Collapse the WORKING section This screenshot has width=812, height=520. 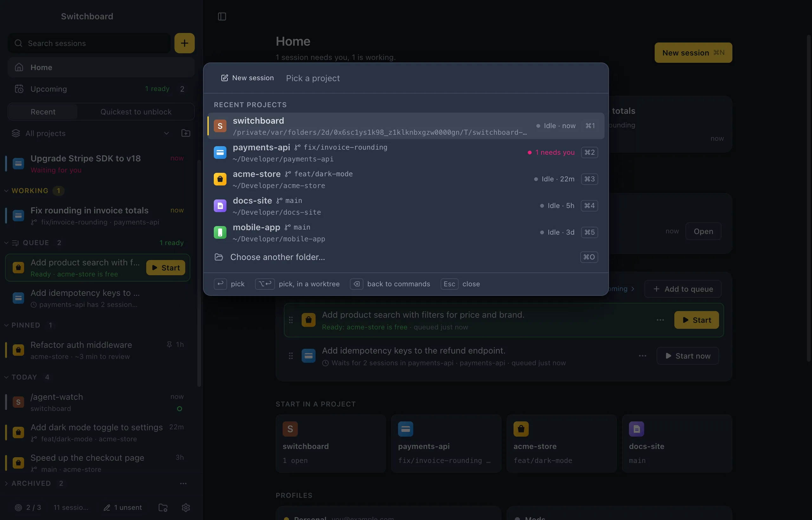(6, 191)
